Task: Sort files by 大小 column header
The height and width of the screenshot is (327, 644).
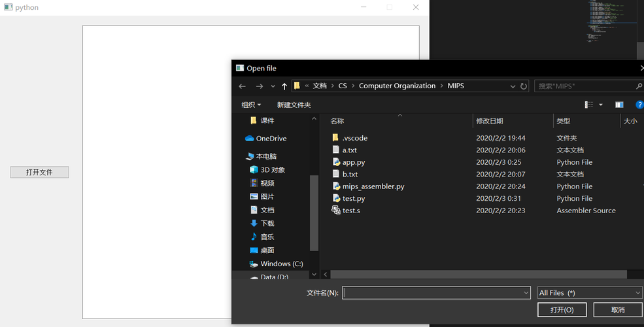Action: coord(630,121)
